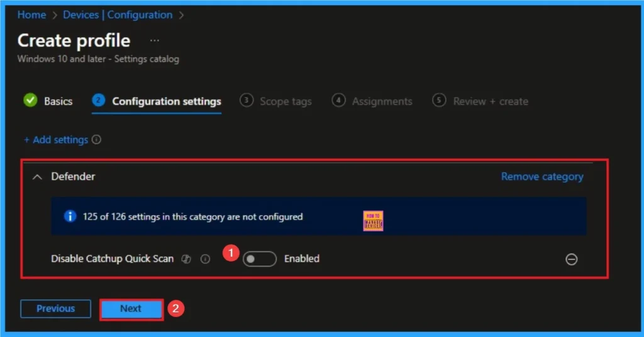Open info tooltip for Disable Catchup Quick Scan
The height and width of the screenshot is (337, 644).
[x=205, y=259]
